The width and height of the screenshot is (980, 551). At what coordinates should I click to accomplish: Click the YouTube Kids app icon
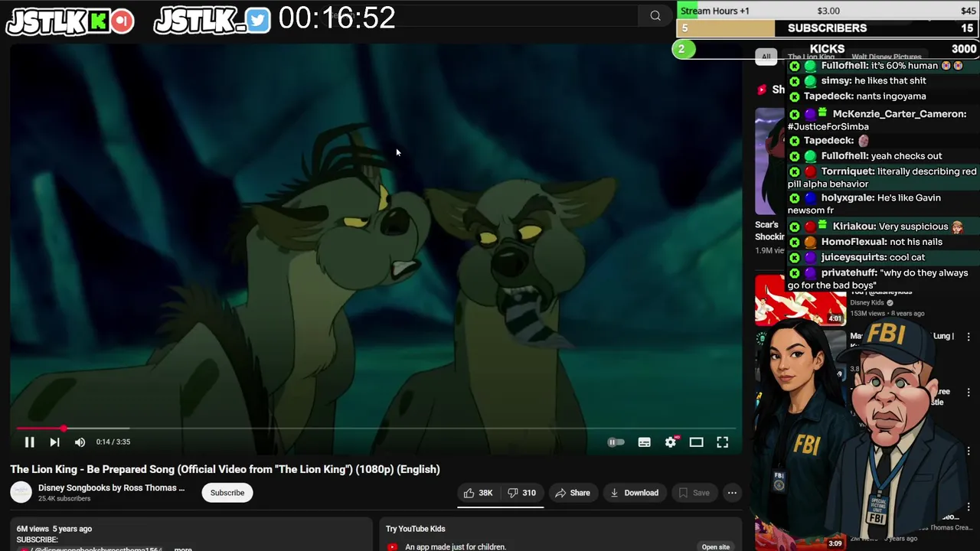pyautogui.click(x=392, y=546)
